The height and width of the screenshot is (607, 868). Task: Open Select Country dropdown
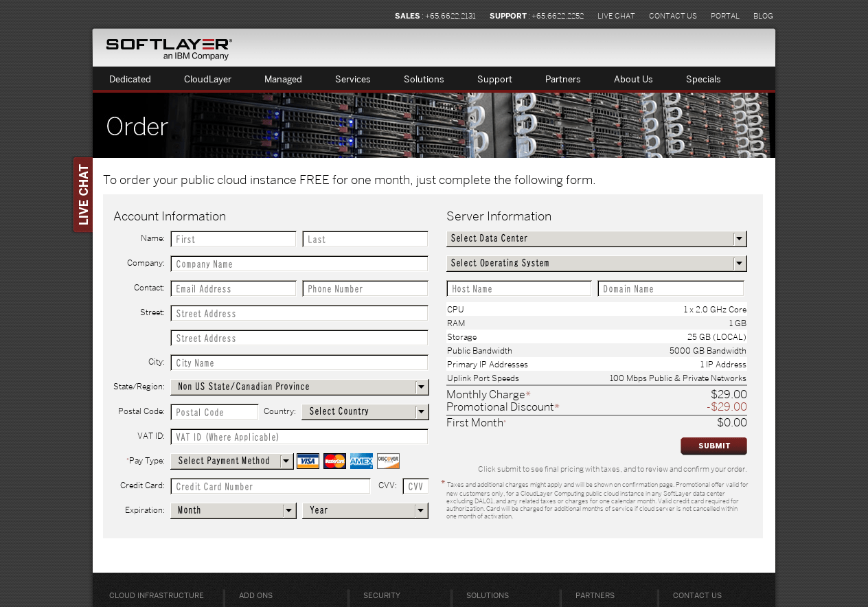point(365,411)
